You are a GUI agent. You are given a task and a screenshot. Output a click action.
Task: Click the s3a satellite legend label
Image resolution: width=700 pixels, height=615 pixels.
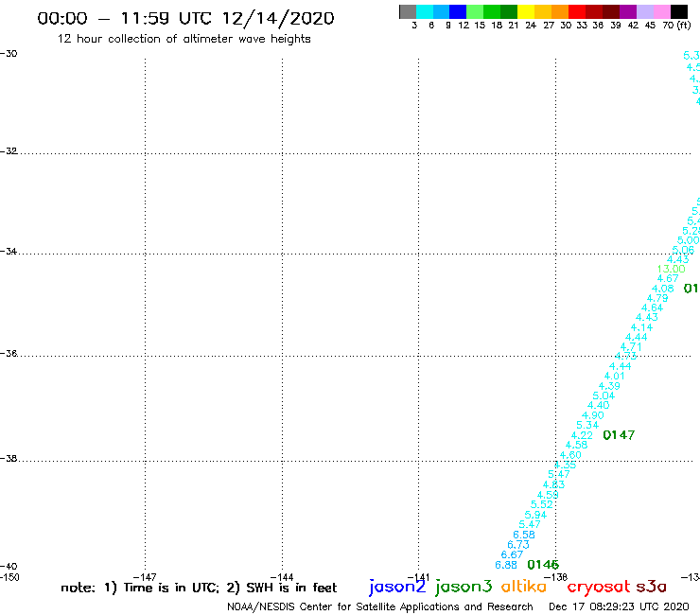tap(651, 587)
